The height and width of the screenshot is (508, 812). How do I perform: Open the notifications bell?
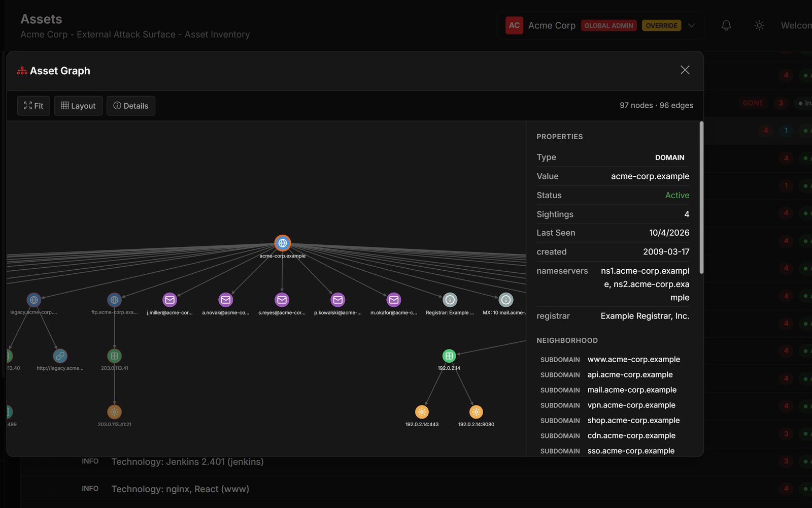(x=726, y=25)
